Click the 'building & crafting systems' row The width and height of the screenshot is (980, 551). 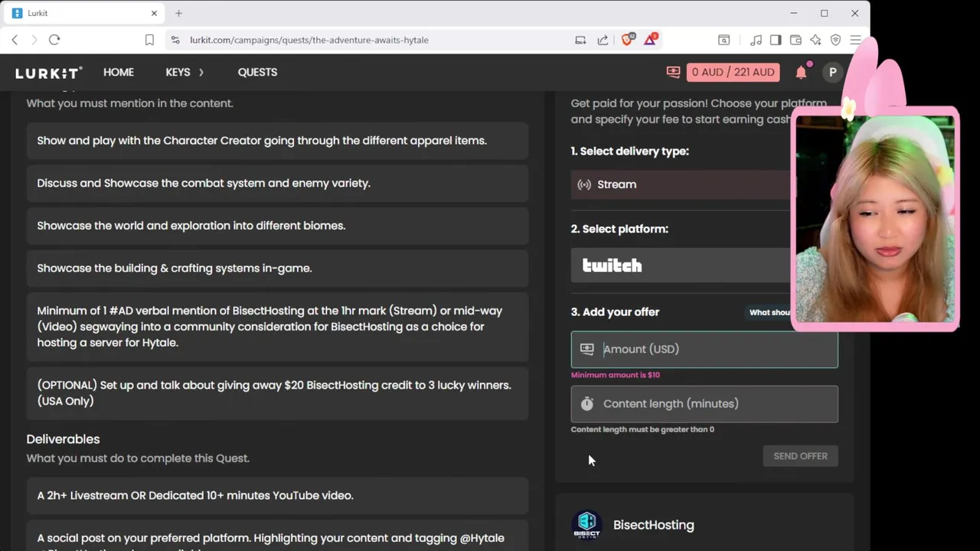click(x=278, y=269)
